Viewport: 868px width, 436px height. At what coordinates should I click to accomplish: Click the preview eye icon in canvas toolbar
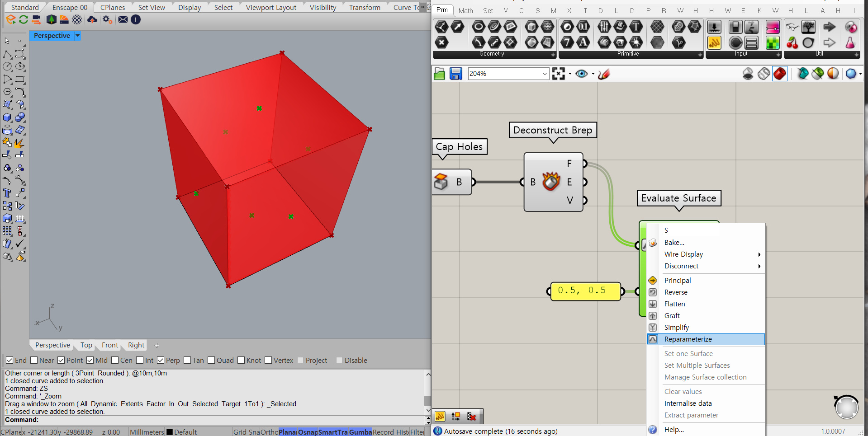(x=582, y=74)
